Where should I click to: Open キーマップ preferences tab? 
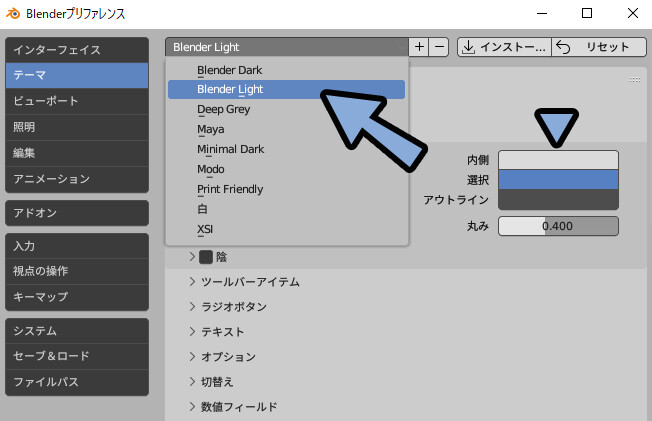coord(77,297)
